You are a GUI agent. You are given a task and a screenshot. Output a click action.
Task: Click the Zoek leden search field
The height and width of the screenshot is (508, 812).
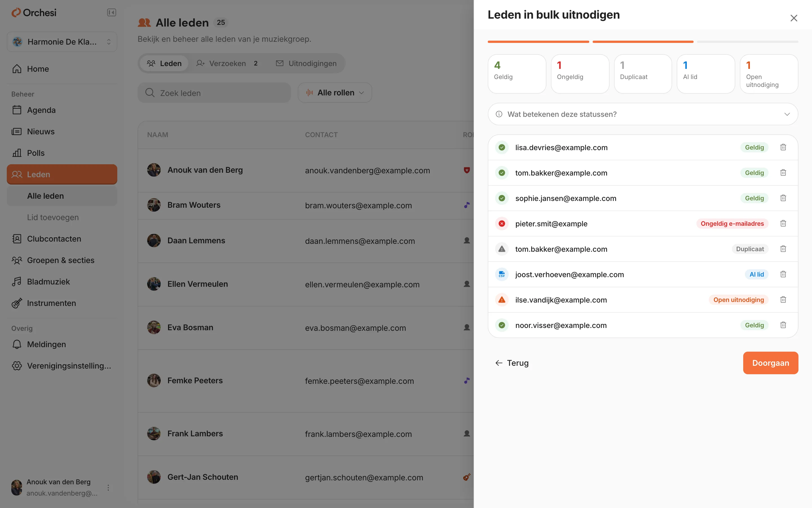pos(214,93)
